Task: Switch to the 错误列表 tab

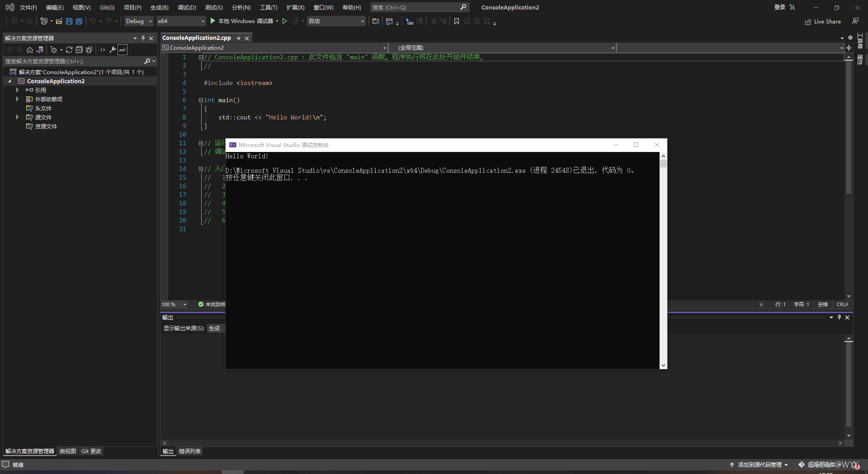Action: tap(190, 451)
